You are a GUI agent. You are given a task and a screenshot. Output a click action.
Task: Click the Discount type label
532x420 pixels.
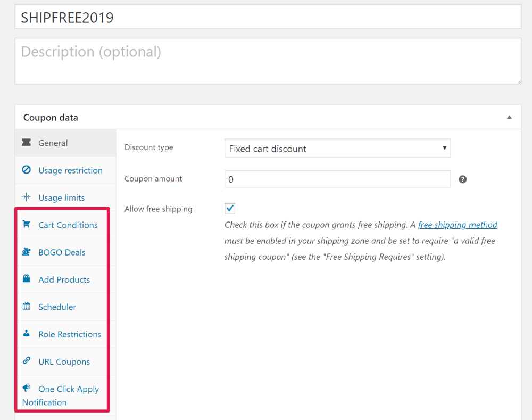point(148,147)
